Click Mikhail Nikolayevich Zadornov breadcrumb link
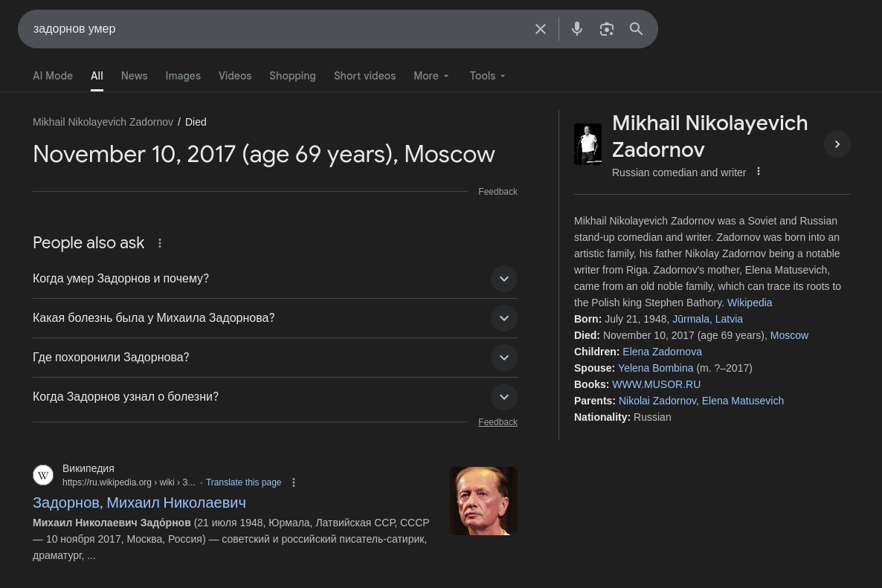 pyautogui.click(x=103, y=122)
